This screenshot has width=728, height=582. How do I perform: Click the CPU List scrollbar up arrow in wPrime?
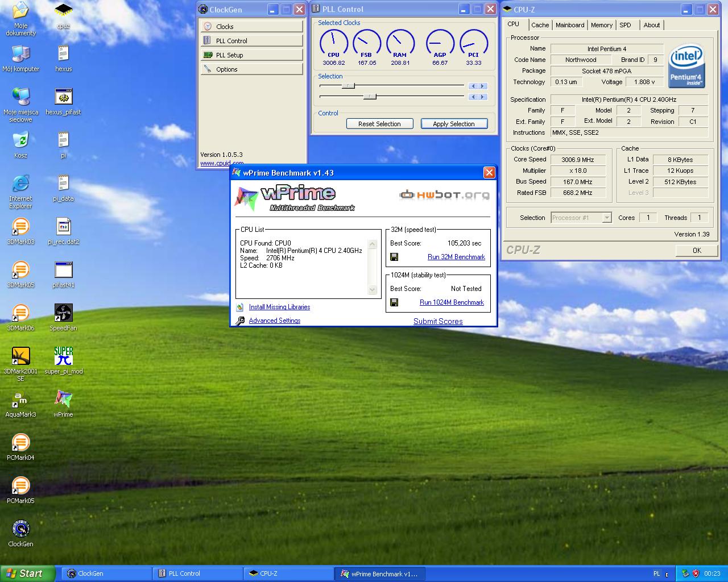[x=373, y=244]
